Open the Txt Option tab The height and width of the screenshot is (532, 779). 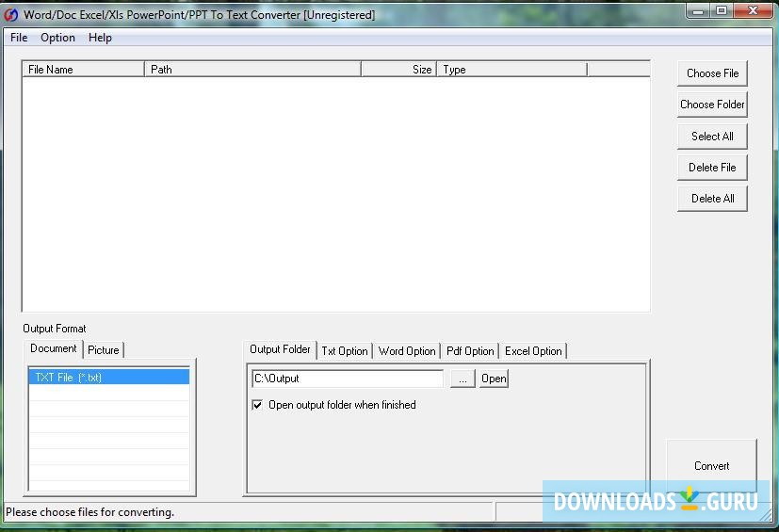click(x=345, y=351)
